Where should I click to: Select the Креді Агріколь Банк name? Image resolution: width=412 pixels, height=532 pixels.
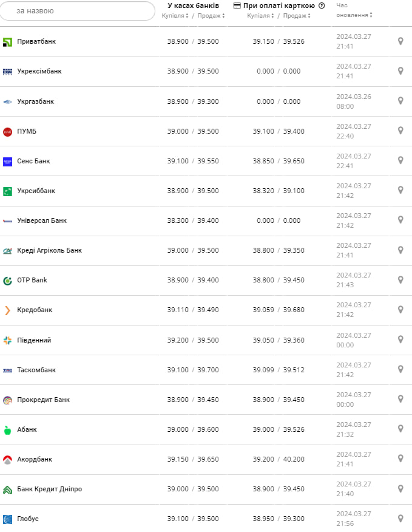[49, 250]
